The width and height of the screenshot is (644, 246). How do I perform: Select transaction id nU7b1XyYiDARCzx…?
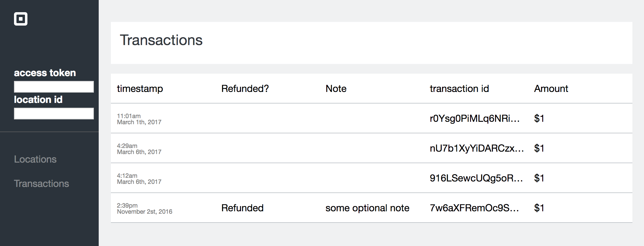click(476, 148)
